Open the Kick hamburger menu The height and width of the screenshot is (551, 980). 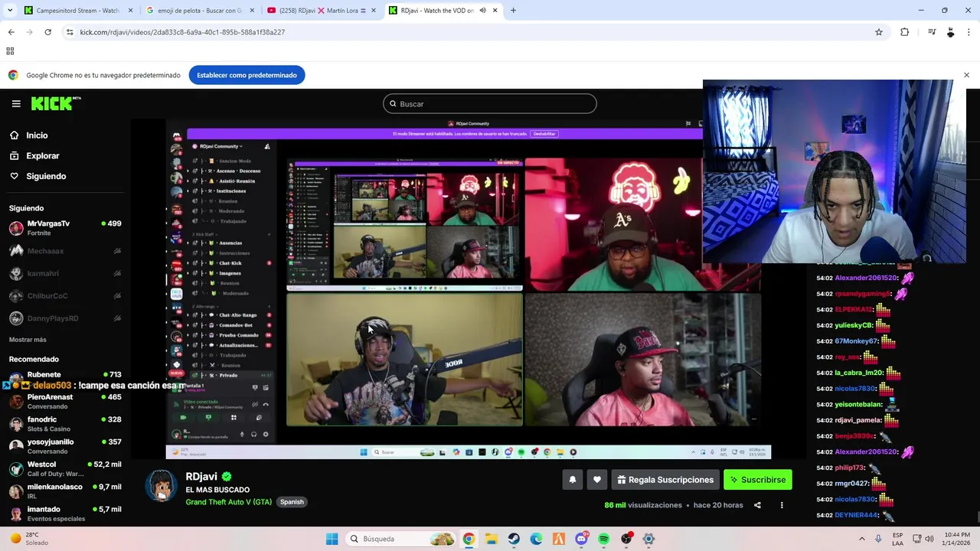pyautogui.click(x=15, y=103)
